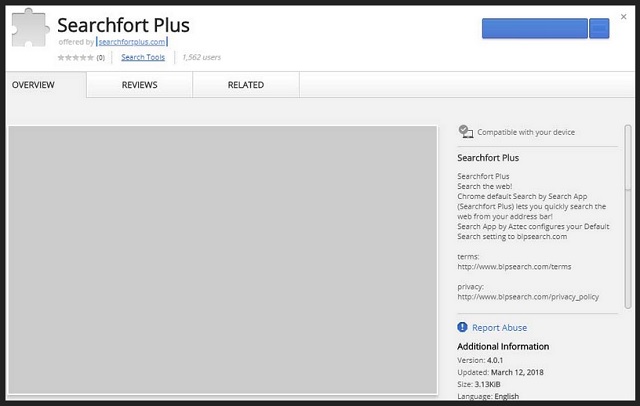Open the Search Tools category link

click(x=143, y=57)
